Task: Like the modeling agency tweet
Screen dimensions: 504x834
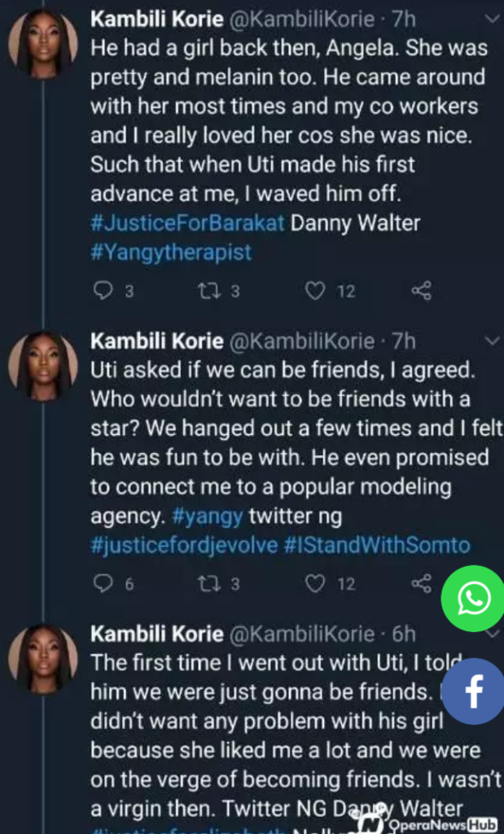Action: coord(315,583)
